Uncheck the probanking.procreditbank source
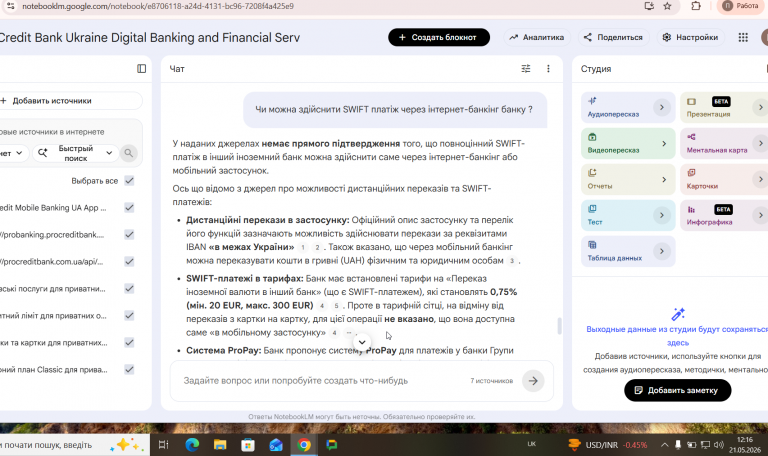768x456 pixels. coord(129,235)
